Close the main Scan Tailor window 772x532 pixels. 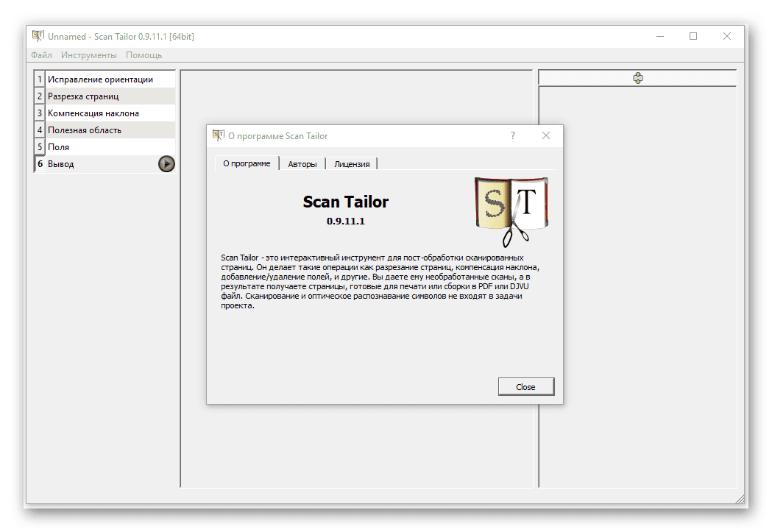click(726, 36)
